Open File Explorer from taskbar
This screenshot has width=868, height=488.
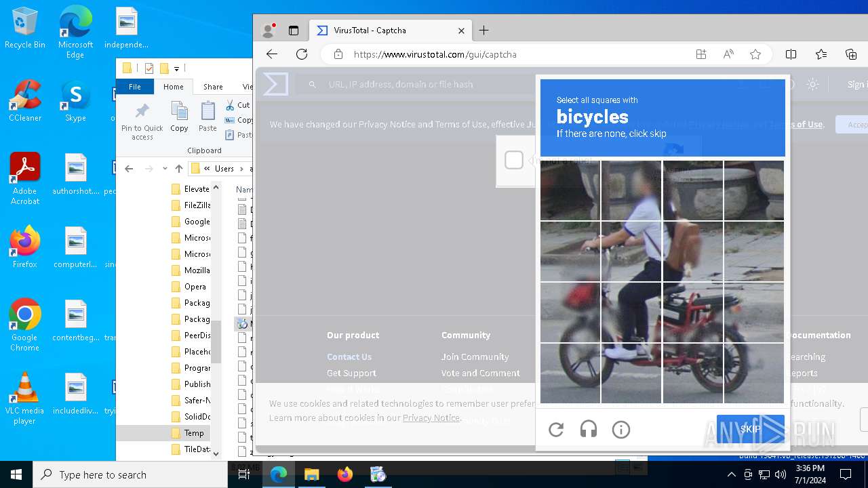312,474
